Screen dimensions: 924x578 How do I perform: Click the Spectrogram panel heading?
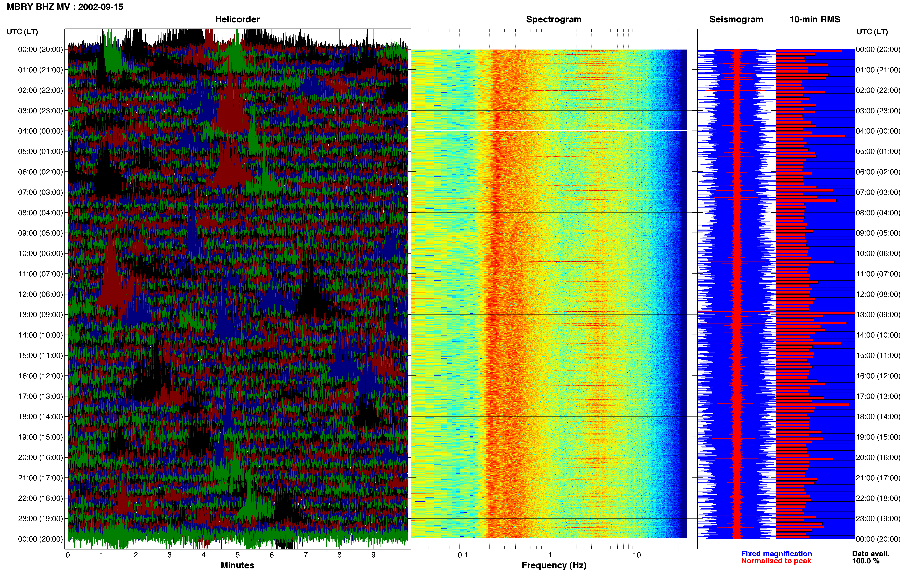(554, 20)
